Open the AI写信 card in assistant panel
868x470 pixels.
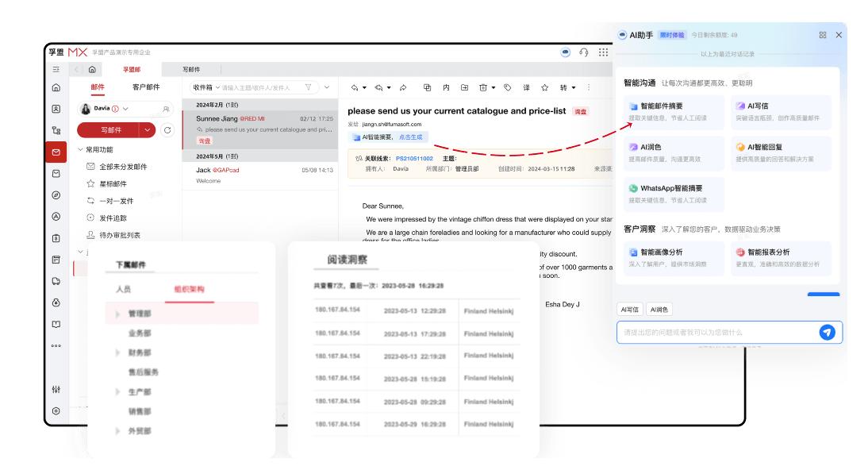(x=781, y=110)
